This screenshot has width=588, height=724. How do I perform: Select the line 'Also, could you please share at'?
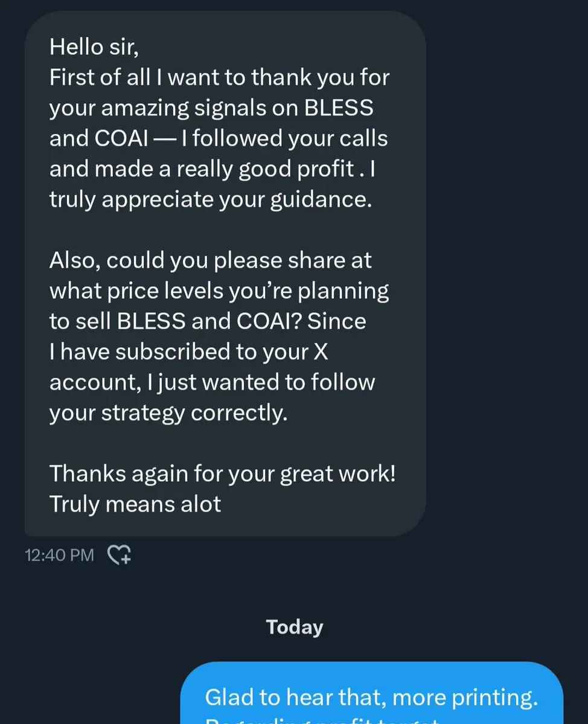pyautogui.click(x=211, y=260)
